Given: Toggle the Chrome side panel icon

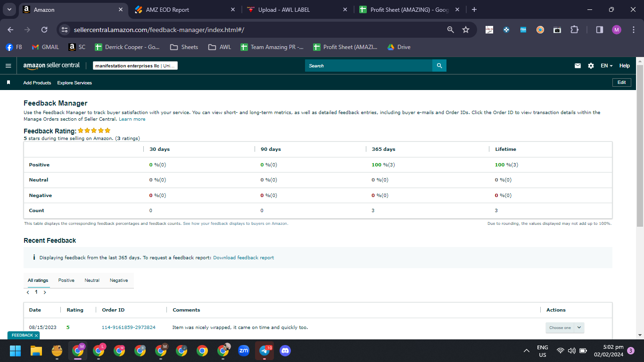Looking at the screenshot, I should pyautogui.click(x=600, y=30).
